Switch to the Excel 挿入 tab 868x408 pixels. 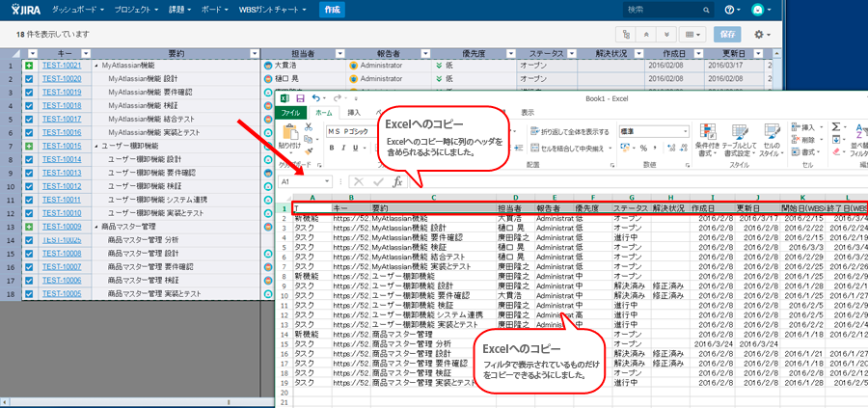[x=353, y=113]
